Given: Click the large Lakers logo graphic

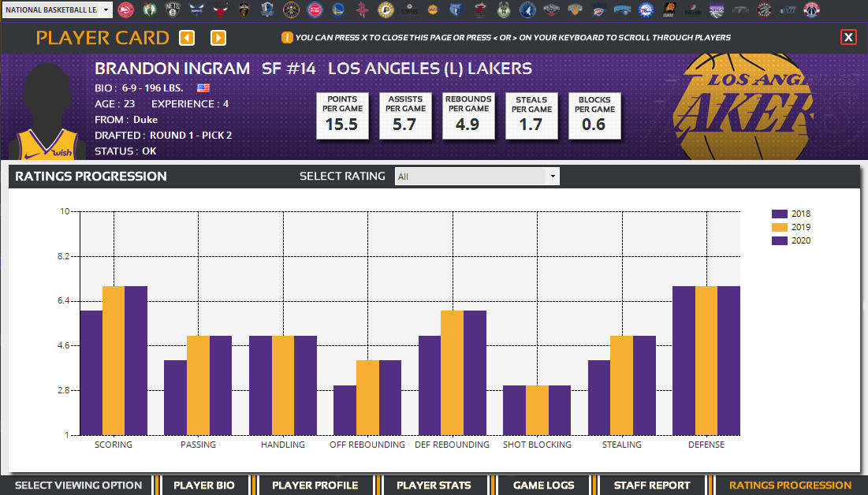Looking at the screenshot, I should click(743, 107).
